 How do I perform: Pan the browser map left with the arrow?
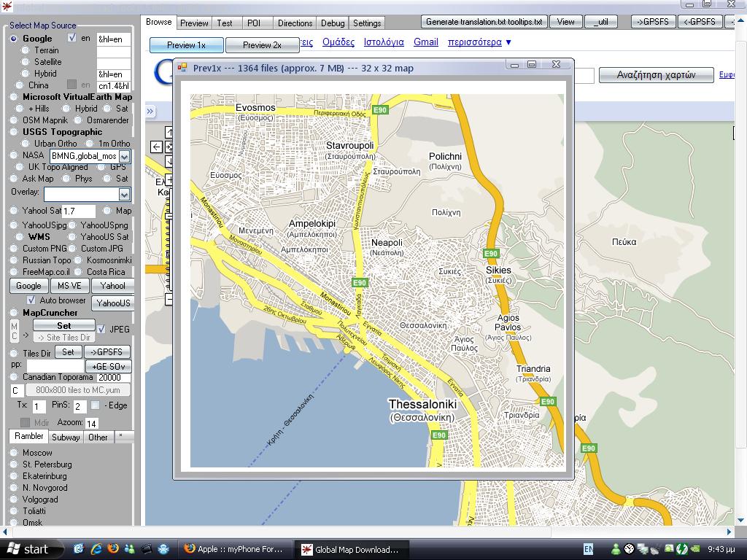tap(156, 147)
